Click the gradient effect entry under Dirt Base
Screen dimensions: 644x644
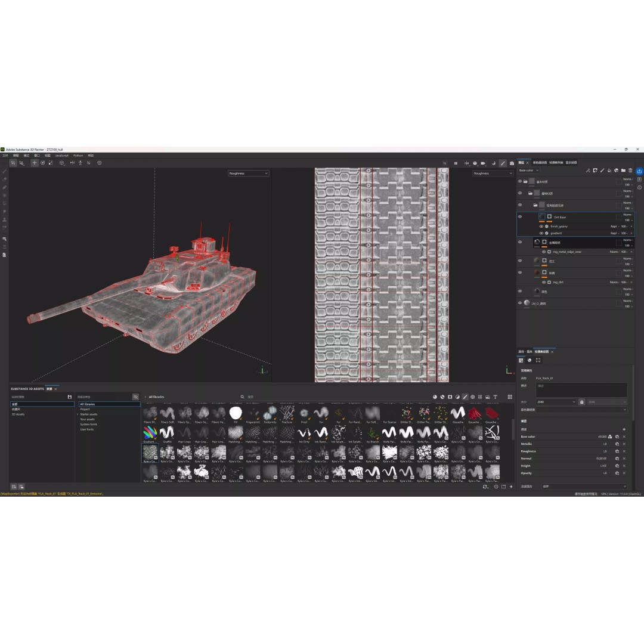tap(556, 233)
